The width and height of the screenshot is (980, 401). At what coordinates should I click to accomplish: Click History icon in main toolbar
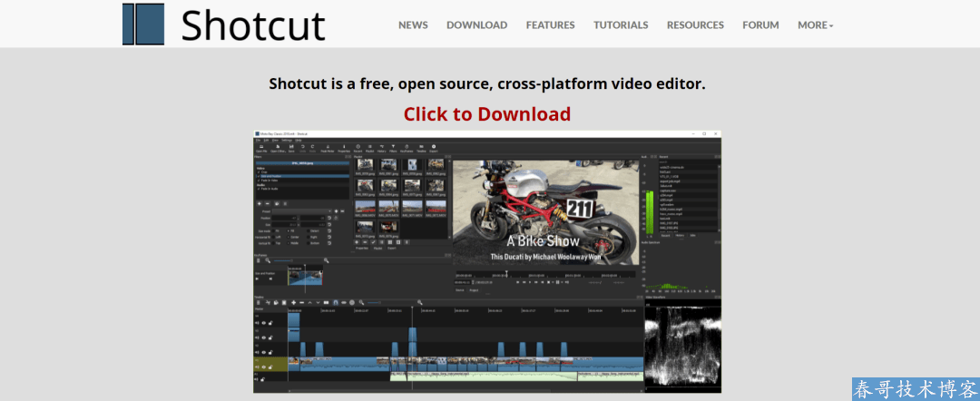coord(382,146)
